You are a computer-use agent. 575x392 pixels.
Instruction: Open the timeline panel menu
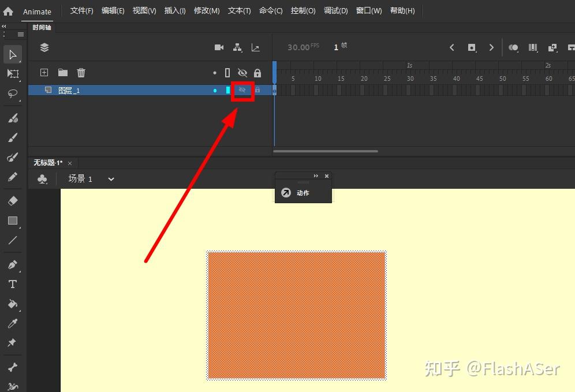(x=21, y=35)
